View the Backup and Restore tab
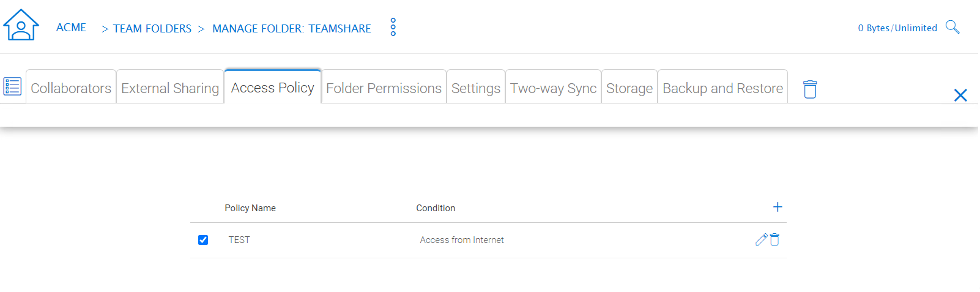 coord(722,87)
